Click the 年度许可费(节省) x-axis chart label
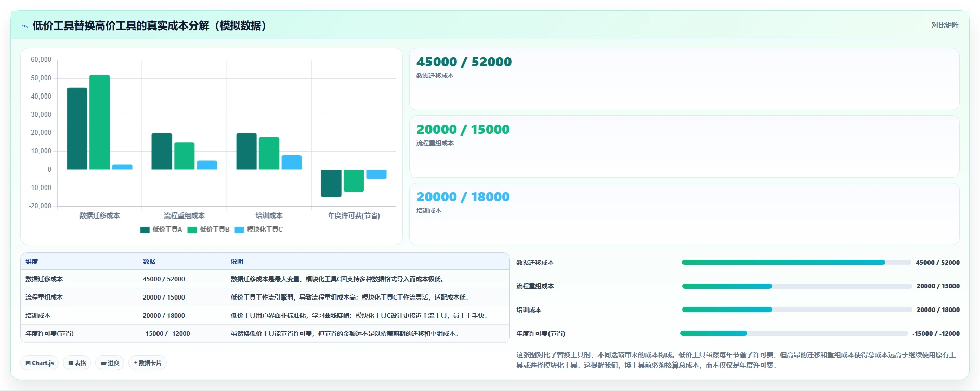The height and width of the screenshot is (391, 980). click(354, 215)
